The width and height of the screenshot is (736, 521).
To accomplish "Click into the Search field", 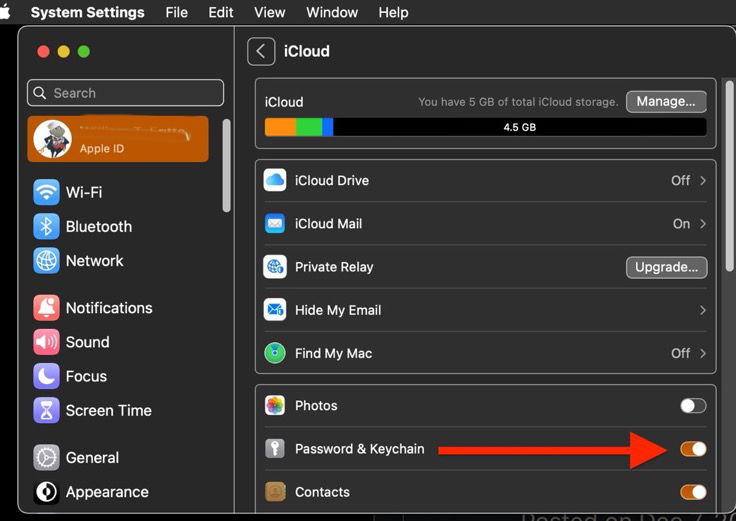I will pos(125,93).
